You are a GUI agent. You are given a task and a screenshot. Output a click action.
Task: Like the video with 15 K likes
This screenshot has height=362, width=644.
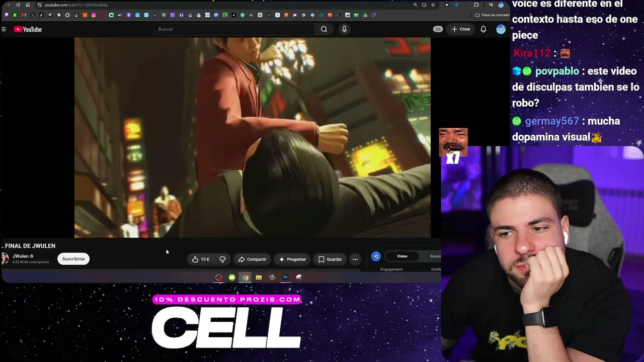(x=200, y=259)
